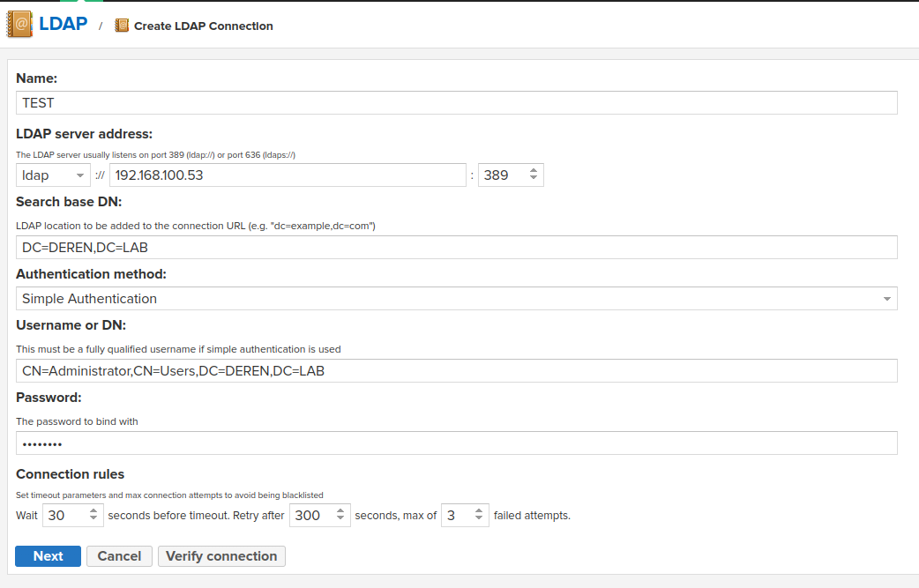Increase the retry-after seconds value
Image resolution: width=919 pixels, height=588 pixels.
click(x=340, y=510)
